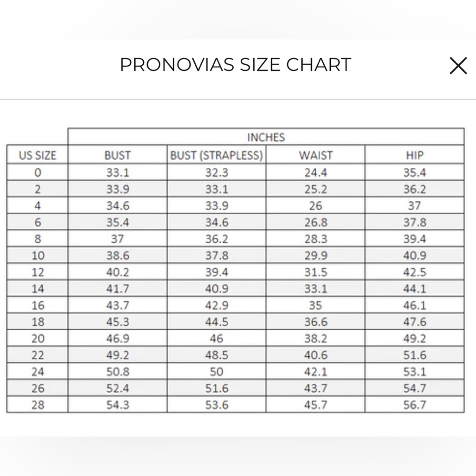Click the BUST column header
The image size is (476, 476).
pos(118,155)
